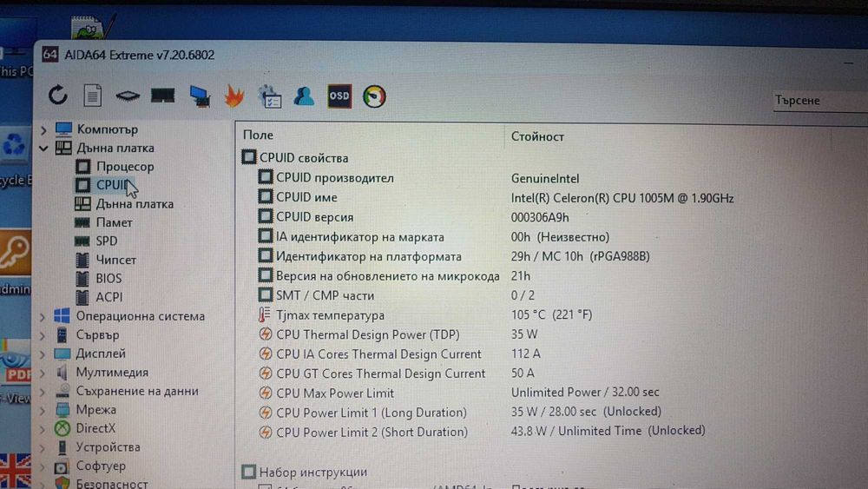Expand the Мултимедия tree node
The width and height of the screenshot is (868, 489).
pyautogui.click(x=43, y=373)
